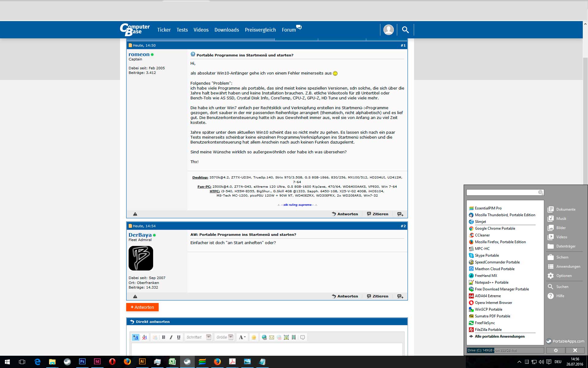Viewport: 588px width, 368px height.
Task: Open the Preisvergleich menu
Action: point(260,30)
